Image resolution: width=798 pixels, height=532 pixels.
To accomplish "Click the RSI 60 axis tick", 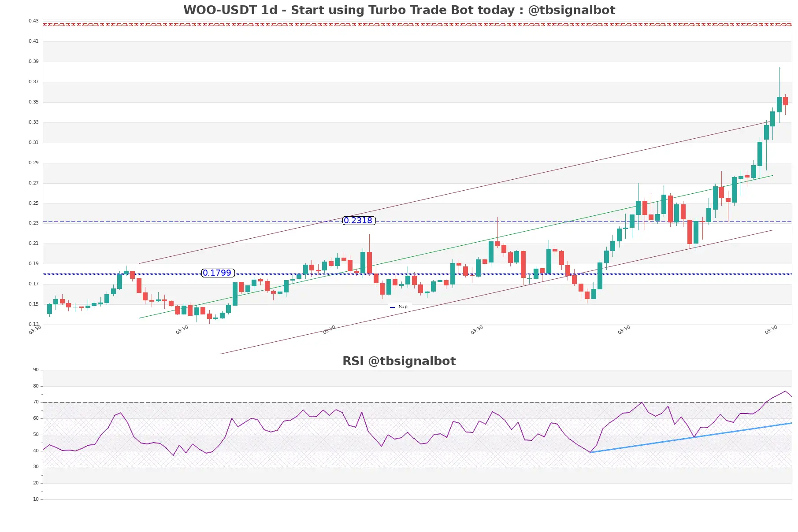I will pos(36,418).
